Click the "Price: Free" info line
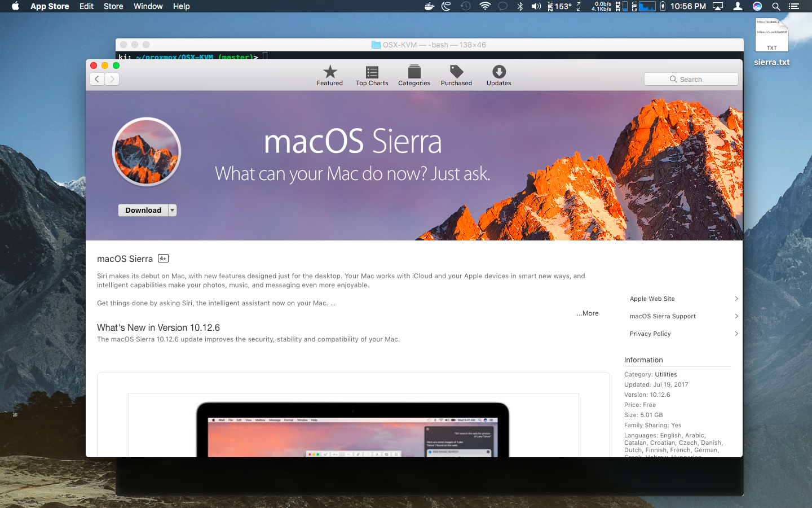This screenshot has height=508, width=812. [640, 405]
